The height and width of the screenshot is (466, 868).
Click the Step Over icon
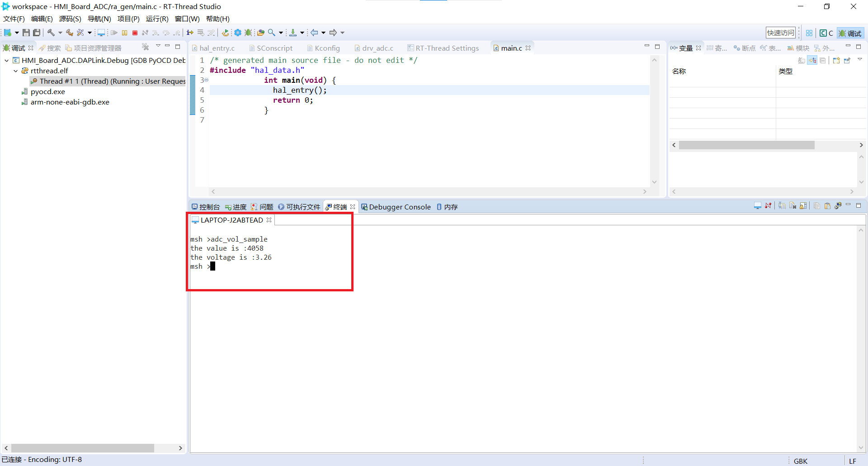click(166, 33)
